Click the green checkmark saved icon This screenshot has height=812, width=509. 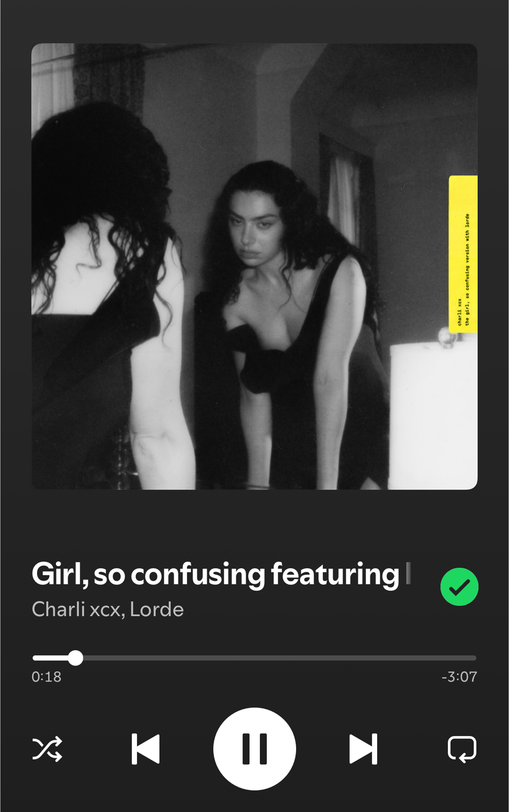(459, 587)
